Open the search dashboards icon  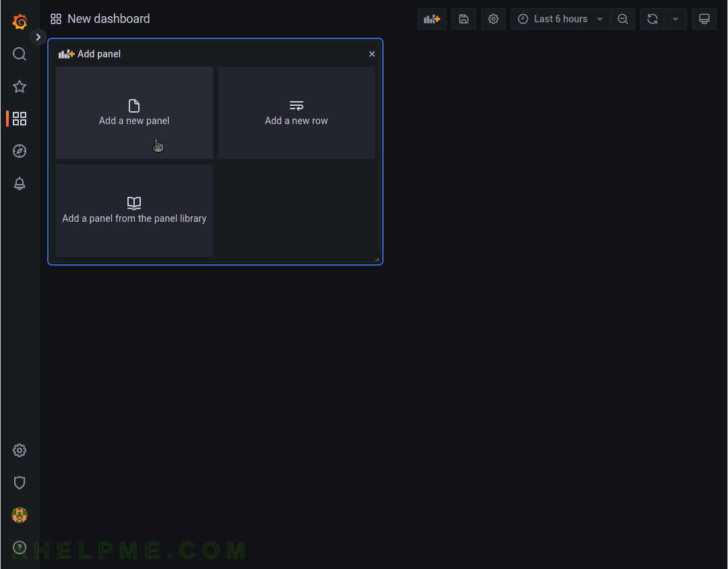click(20, 54)
